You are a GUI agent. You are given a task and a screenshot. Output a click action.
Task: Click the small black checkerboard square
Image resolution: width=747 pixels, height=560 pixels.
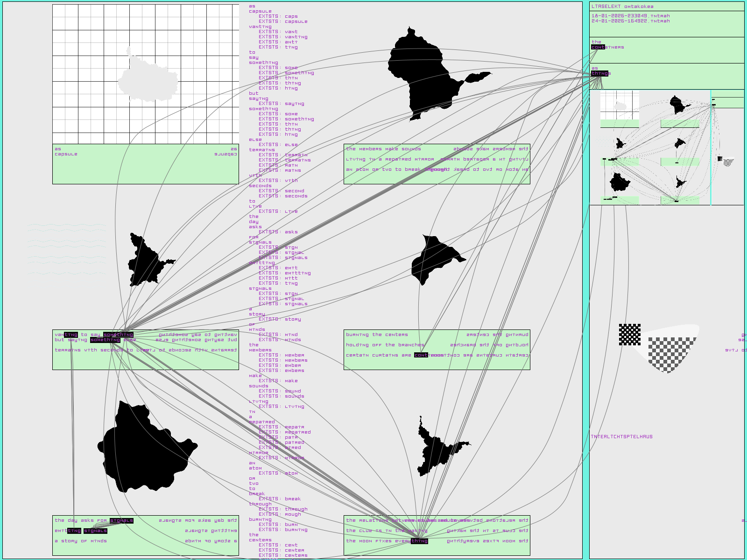pos(629,335)
